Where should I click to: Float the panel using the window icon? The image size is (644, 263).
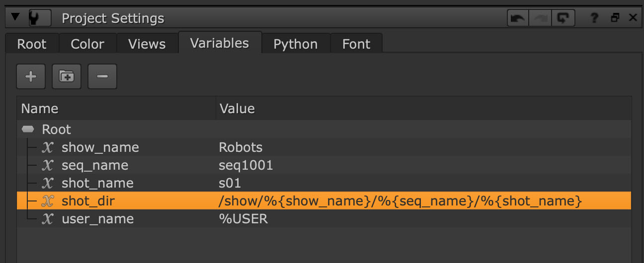tap(615, 18)
